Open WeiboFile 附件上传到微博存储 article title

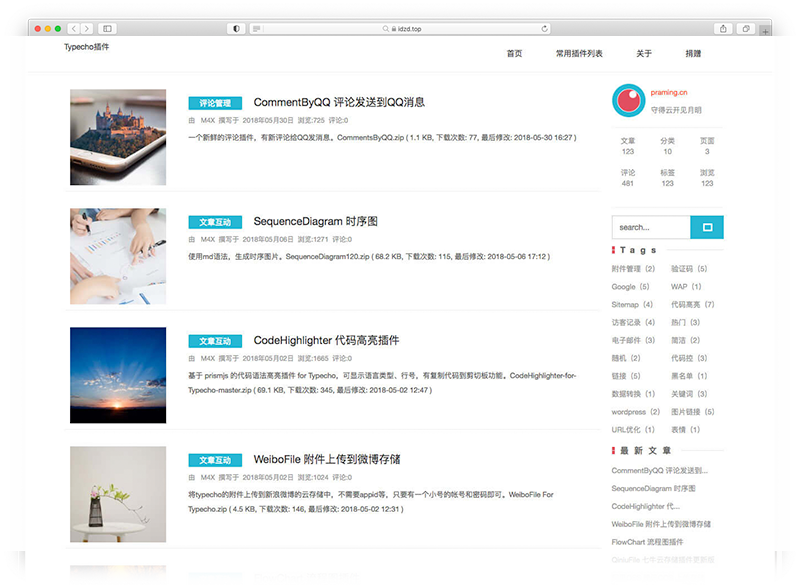(x=327, y=459)
